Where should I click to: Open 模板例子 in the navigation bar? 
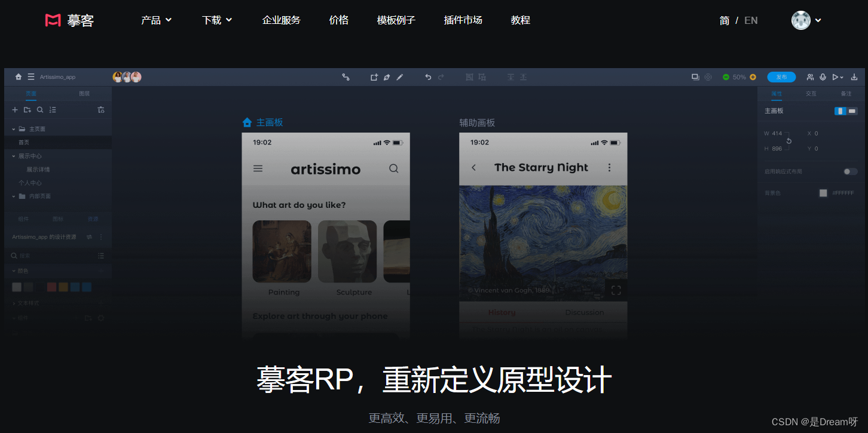pyautogui.click(x=396, y=20)
